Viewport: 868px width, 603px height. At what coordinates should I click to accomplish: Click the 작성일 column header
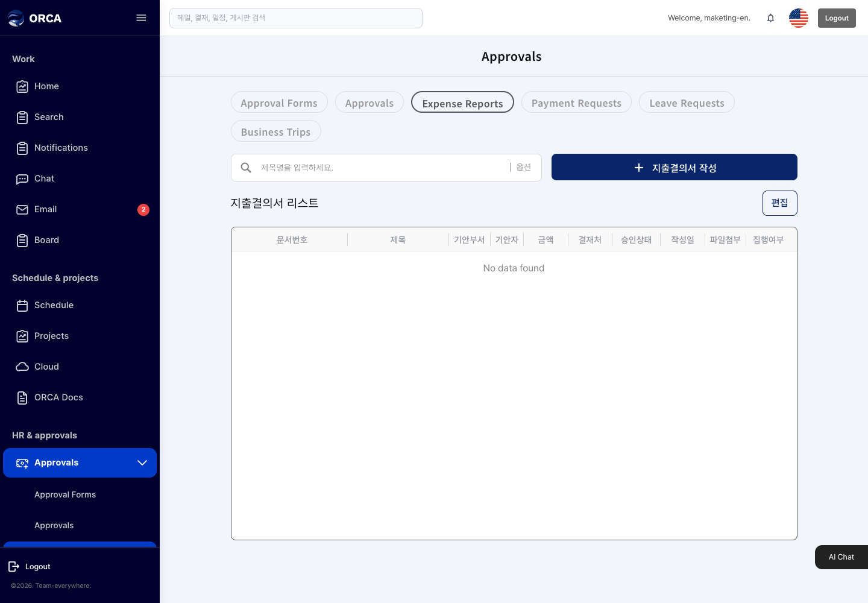tap(682, 240)
